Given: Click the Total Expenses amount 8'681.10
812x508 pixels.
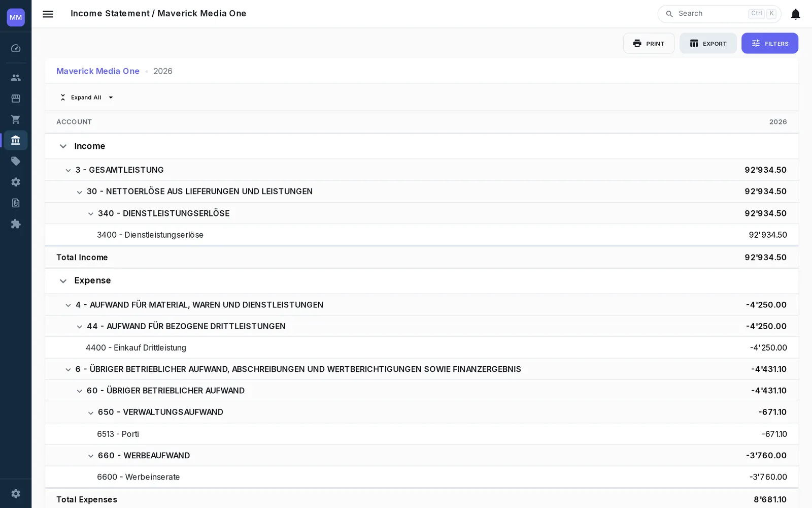Looking at the screenshot, I should [770, 500].
